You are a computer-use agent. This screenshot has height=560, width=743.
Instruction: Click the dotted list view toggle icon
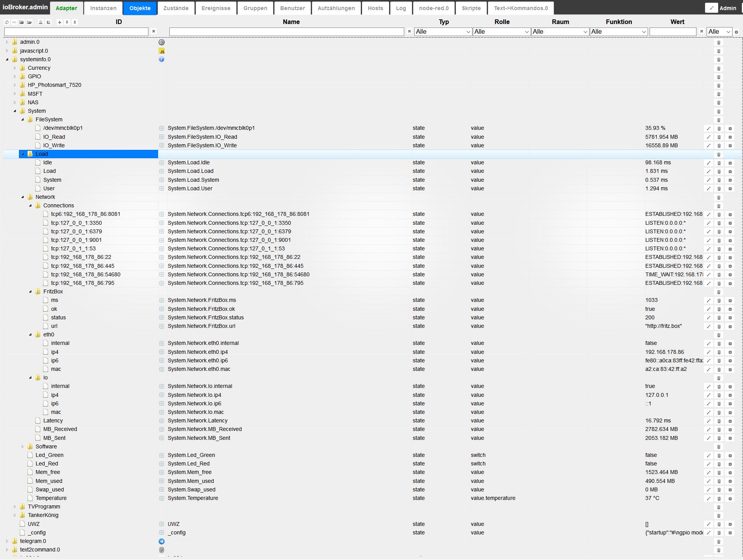click(14, 22)
